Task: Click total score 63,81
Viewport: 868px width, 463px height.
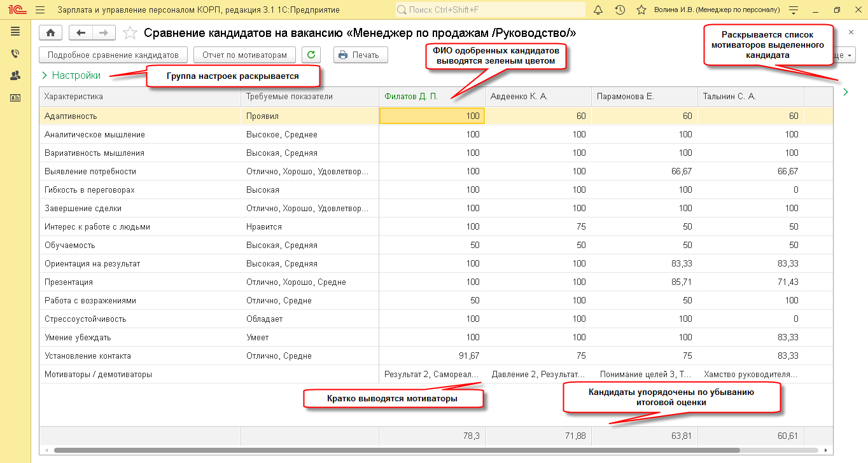Action: [x=645, y=436]
